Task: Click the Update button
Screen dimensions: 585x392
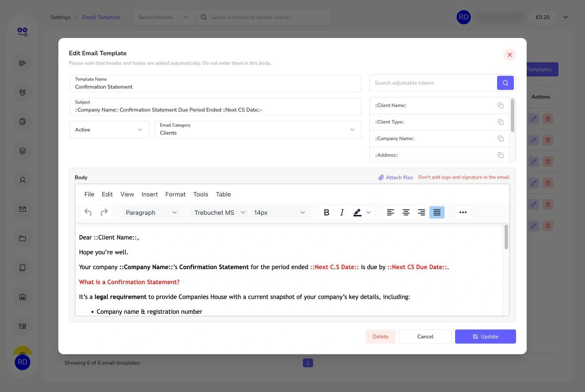Action: 486,336
